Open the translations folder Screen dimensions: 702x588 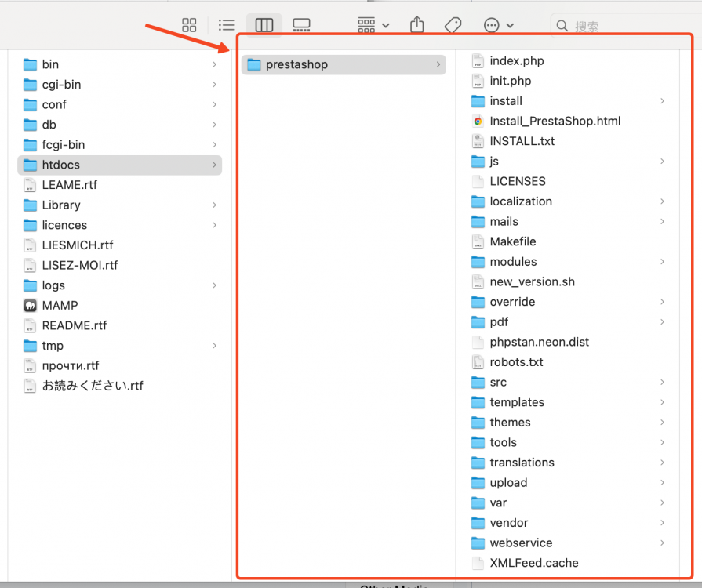tap(568, 463)
